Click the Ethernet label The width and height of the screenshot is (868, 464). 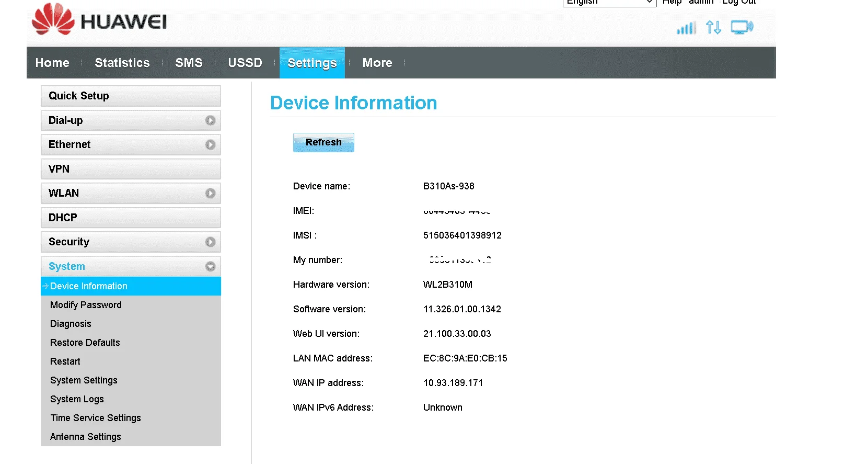[70, 144]
